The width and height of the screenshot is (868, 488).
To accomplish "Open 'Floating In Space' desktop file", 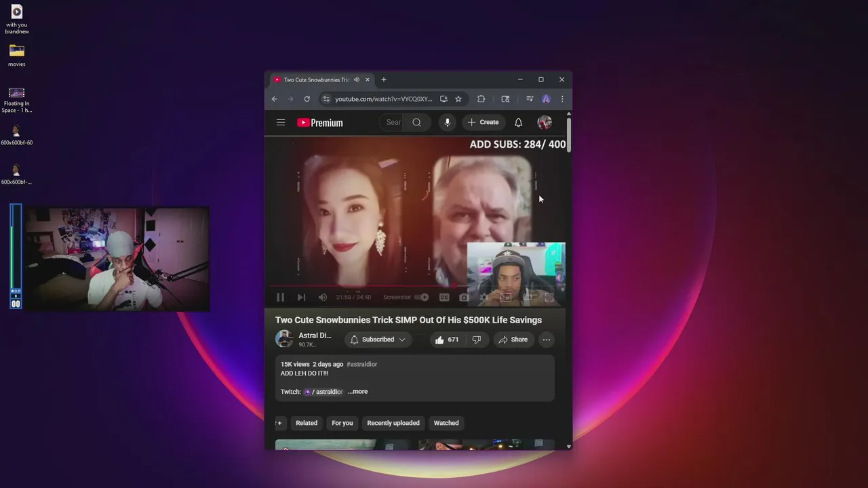I will click(x=17, y=100).
